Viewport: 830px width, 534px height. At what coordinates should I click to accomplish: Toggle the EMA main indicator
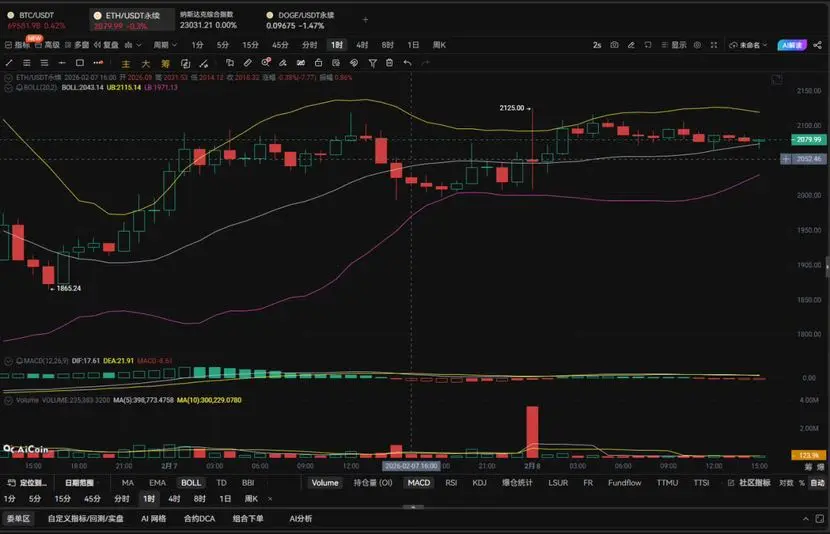click(x=157, y=483)
